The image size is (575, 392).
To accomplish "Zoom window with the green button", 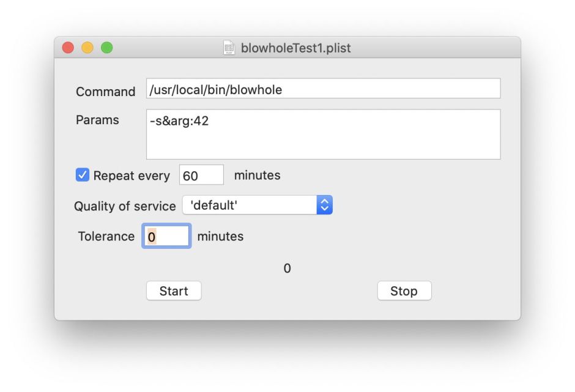I will 107,48.
